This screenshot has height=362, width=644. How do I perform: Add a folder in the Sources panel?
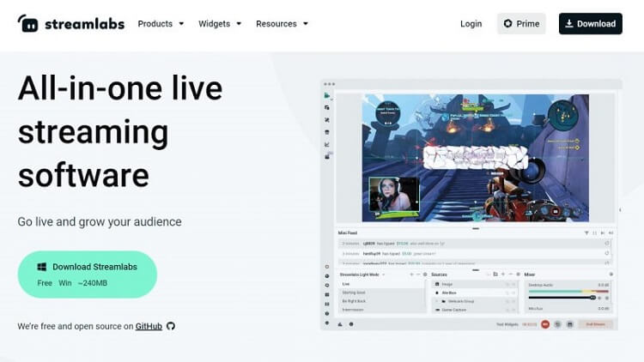tap(495, 275)
